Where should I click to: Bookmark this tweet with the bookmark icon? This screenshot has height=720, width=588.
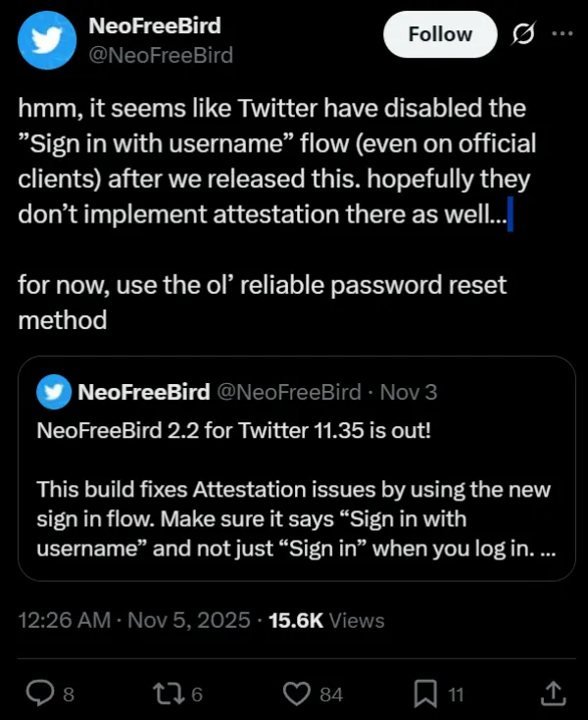pos(425,694)
